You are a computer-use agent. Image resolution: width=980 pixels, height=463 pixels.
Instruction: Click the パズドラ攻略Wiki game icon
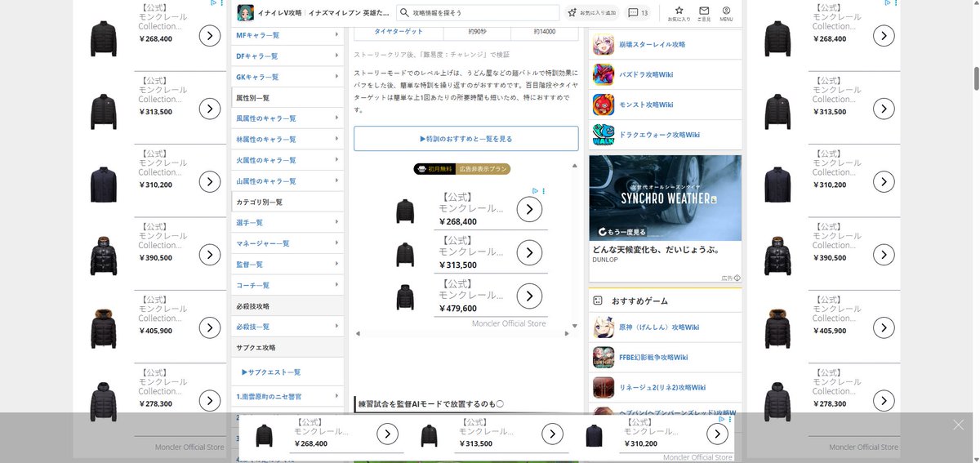pyautogui.click(x=604, y=74)
